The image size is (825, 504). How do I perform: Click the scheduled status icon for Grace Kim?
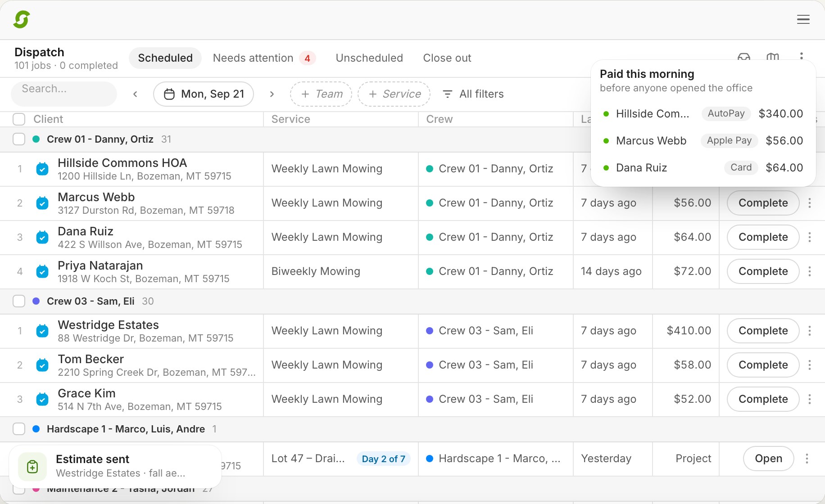click(x=42, y=399)
